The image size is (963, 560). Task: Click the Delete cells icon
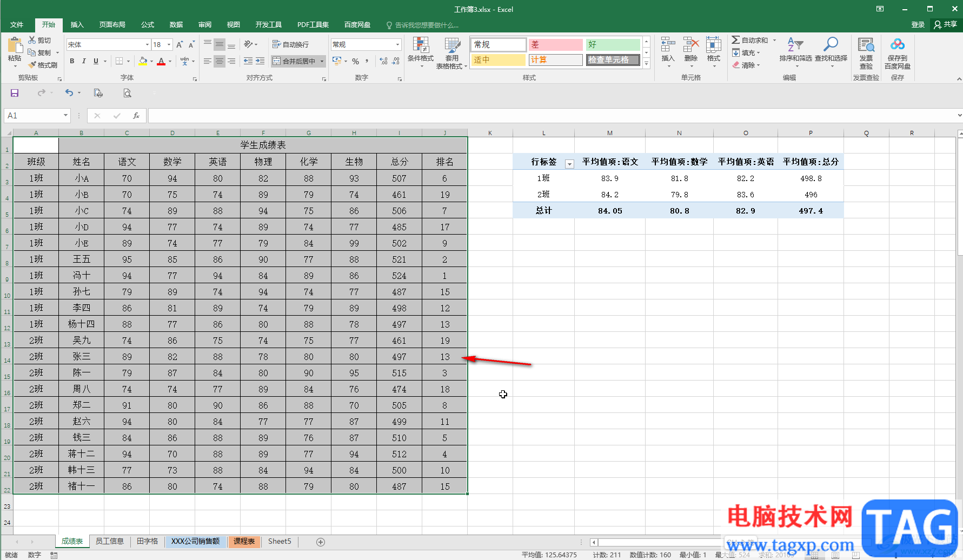(691, 45)
